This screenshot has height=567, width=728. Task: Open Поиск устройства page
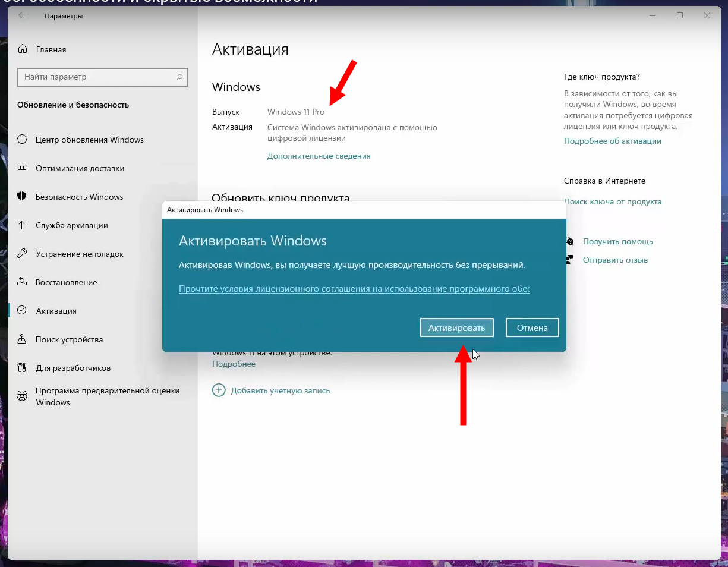point(103,339)
